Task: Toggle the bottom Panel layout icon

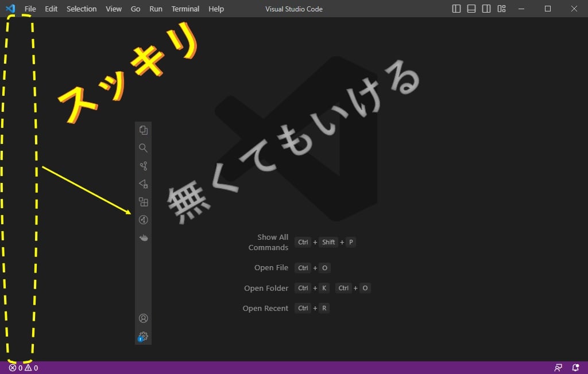Action: coord(471,9)
